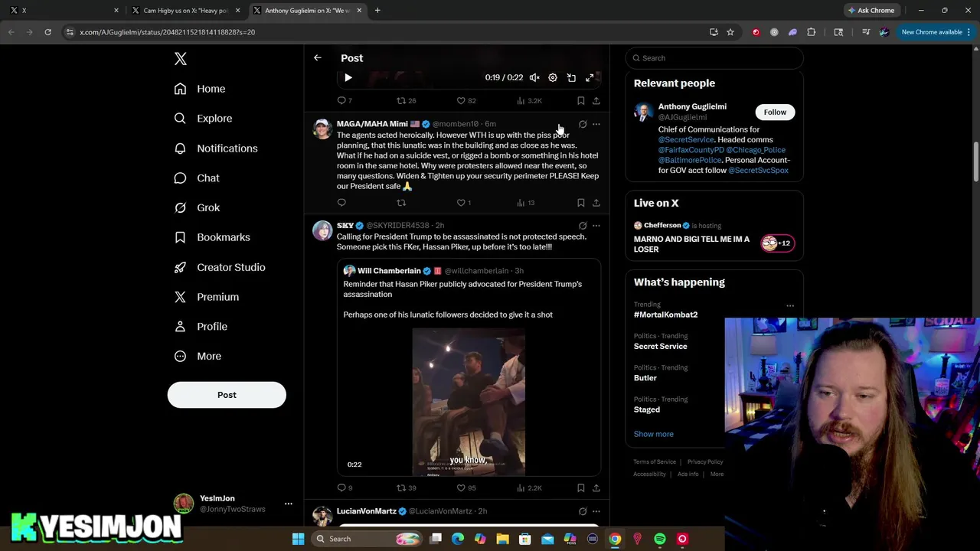Reply to the top post with 7 replies
The height and width of the screenshot is (551, 980).
coord(345,101)
